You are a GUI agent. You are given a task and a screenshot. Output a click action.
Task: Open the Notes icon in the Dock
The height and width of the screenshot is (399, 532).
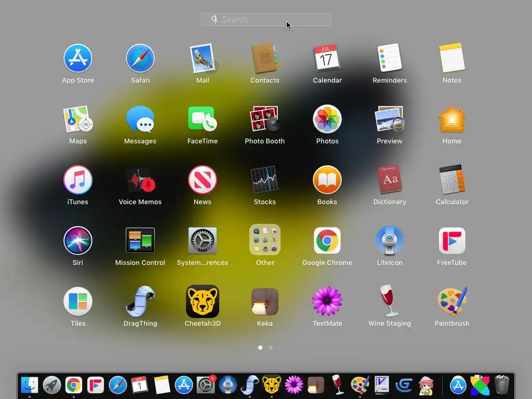pyautogui.click(x=162, y=385)
